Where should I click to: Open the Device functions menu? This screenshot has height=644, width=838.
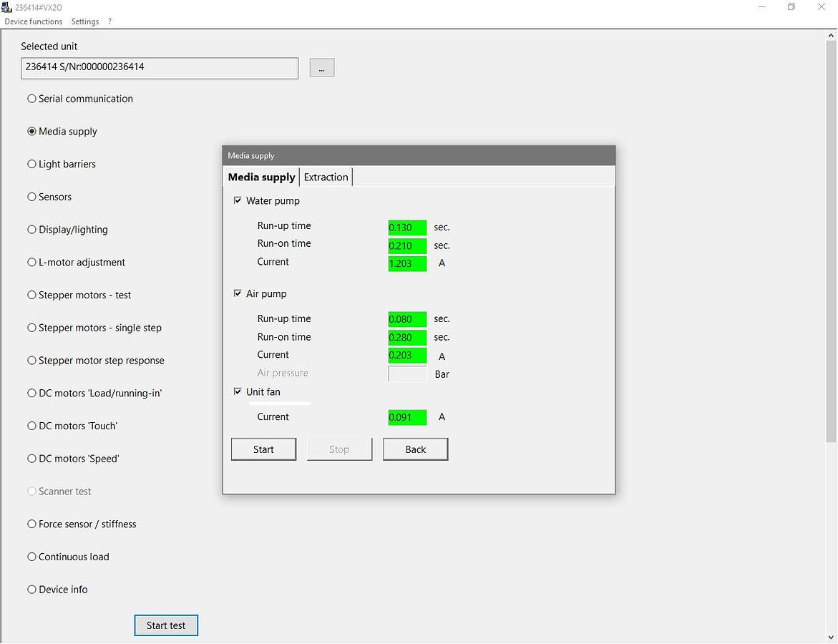click(34, 21)
